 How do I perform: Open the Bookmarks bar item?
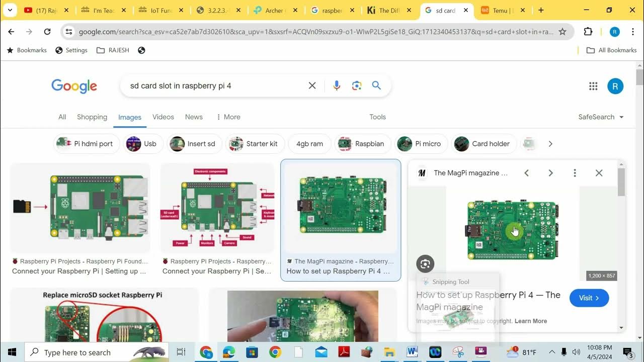pyautogui.click(x=26, y=50)
